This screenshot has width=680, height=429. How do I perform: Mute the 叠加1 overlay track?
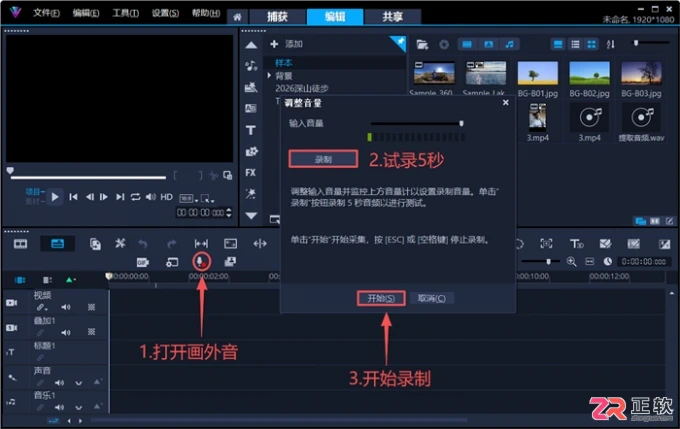tap(66, 332)
